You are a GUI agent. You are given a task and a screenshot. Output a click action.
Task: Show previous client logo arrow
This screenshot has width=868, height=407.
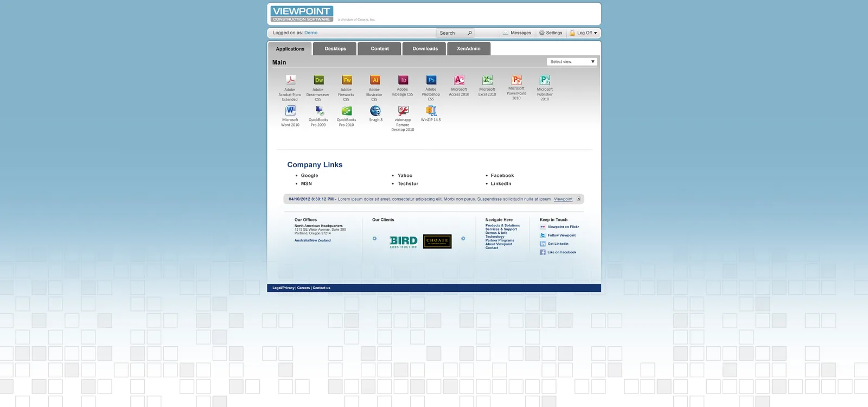coord(374,238)
